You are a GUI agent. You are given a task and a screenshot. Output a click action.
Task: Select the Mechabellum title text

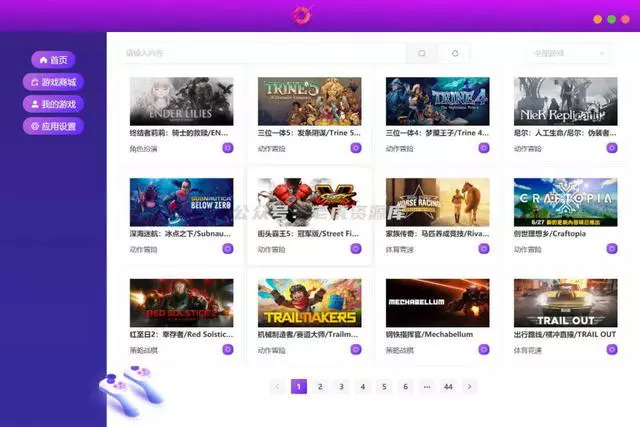[429, 334]
